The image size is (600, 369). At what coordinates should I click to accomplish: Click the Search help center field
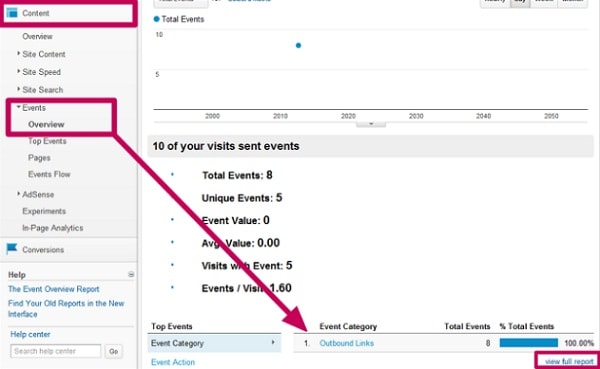[56, 351]
